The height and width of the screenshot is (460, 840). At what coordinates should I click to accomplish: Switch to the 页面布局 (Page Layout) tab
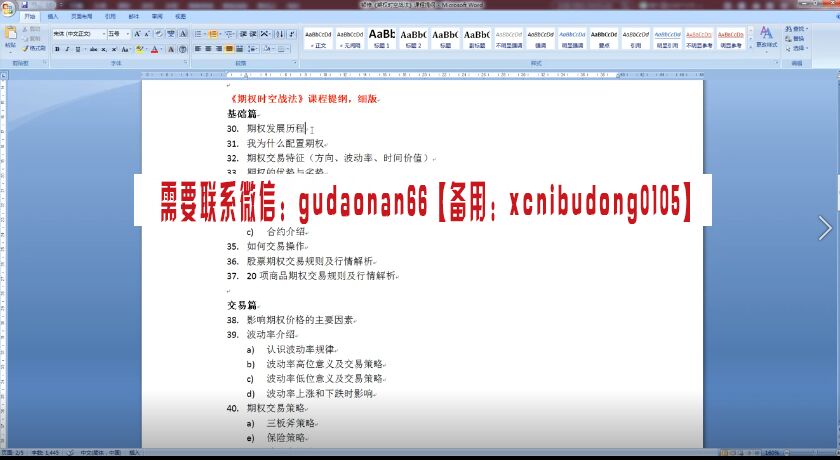(81, 17)
